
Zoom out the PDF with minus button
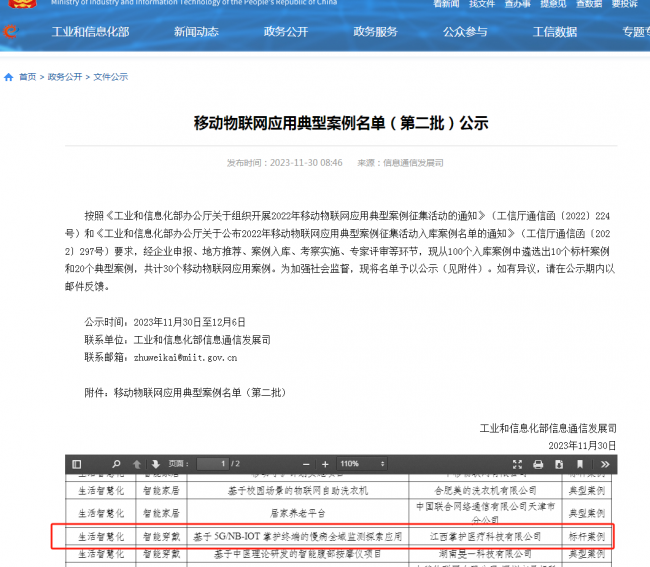pyautogui.click(x=306, y=464)
